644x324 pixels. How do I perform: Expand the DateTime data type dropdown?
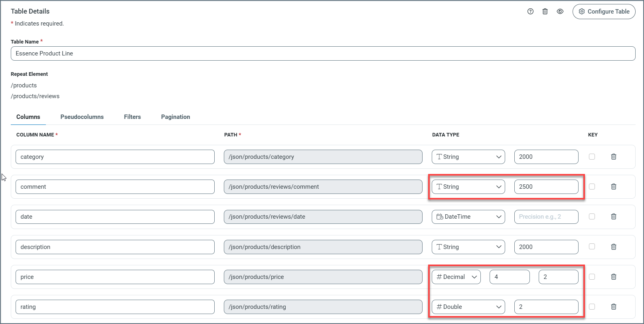(x=468, y=217)
